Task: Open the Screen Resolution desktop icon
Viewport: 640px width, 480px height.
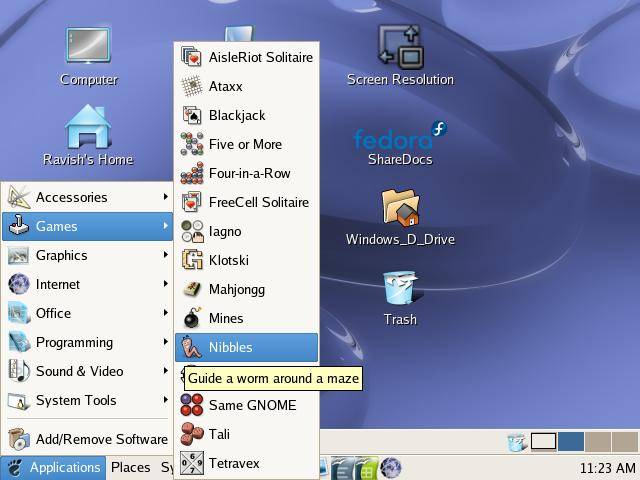Action: [x=400, y=48]
